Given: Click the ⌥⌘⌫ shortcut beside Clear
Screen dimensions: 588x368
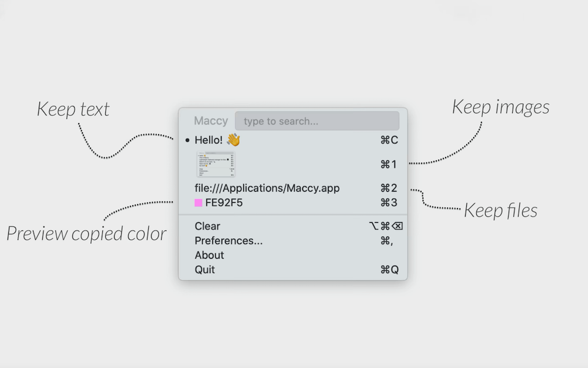Looking at the screenshot, I should click(386, 226).
